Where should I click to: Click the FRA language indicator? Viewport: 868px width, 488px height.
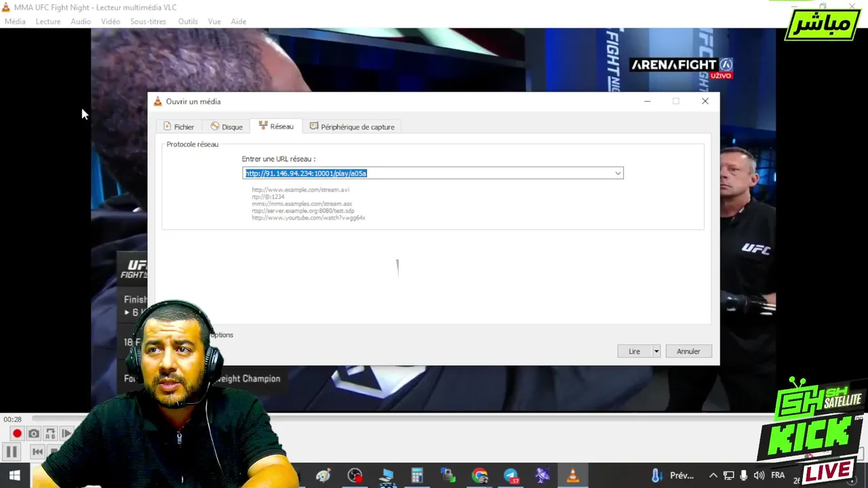[778, 476]
